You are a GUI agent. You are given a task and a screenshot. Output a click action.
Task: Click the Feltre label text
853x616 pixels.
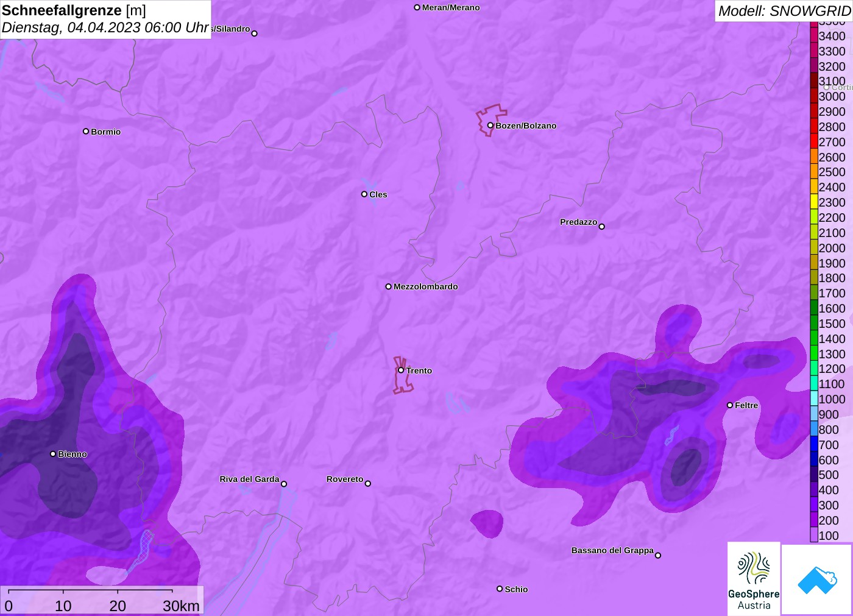point(746,405)
